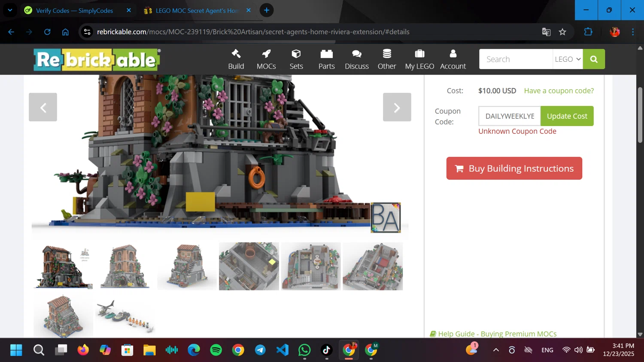Open the clock showing 3:41 PM
644x362 pixels.
tap(619, 350)
